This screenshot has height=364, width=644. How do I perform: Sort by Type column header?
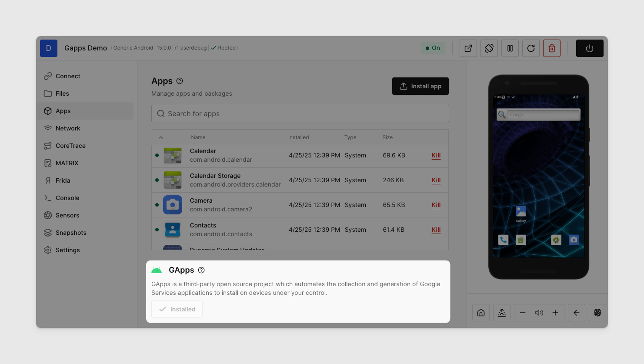point(350,137)
